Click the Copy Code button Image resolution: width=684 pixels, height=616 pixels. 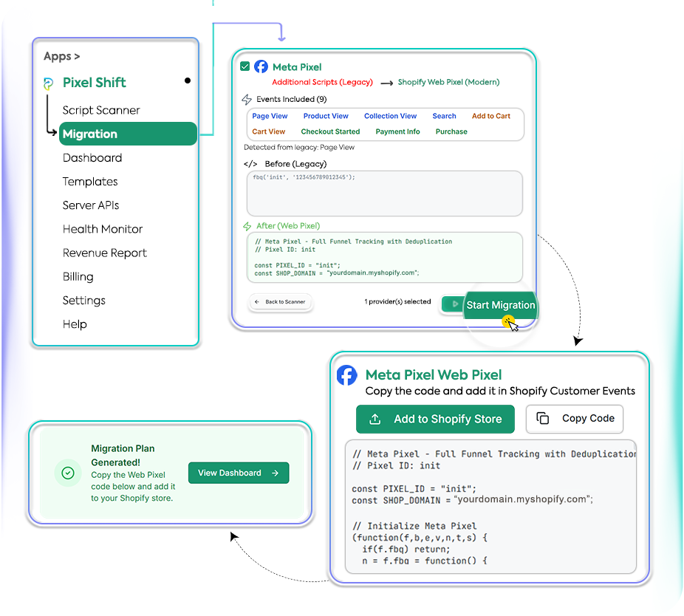(575, 419)
